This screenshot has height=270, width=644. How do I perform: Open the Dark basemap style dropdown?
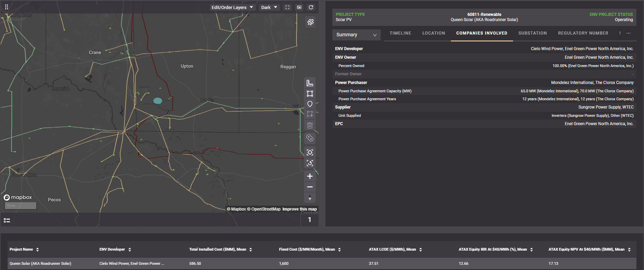coord(269,7)
